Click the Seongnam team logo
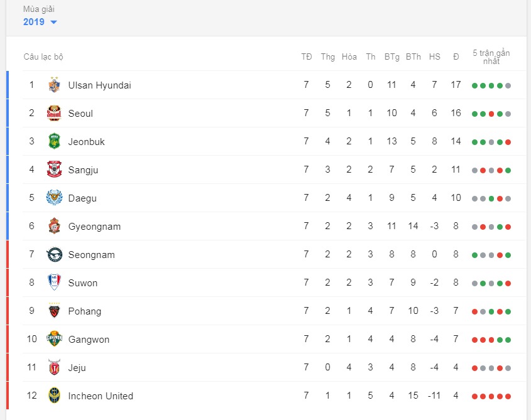 (54, 254)
